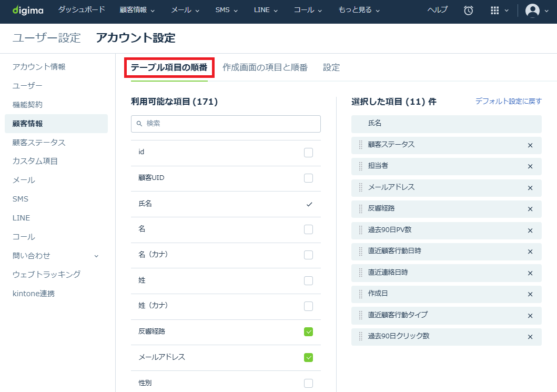Open the SMS top menu dropdown

click(226, 10)
